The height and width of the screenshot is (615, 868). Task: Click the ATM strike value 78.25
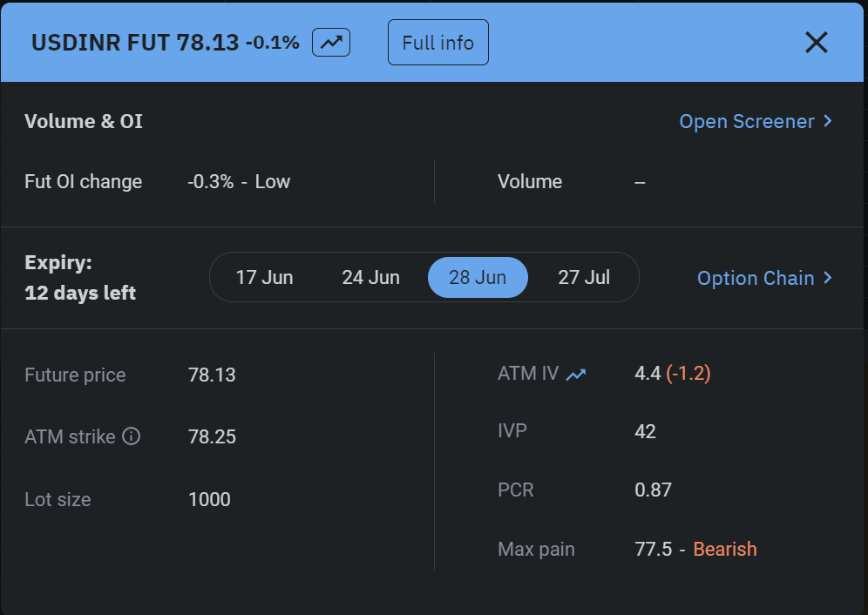pyautogui.click(x=212, y=436)
